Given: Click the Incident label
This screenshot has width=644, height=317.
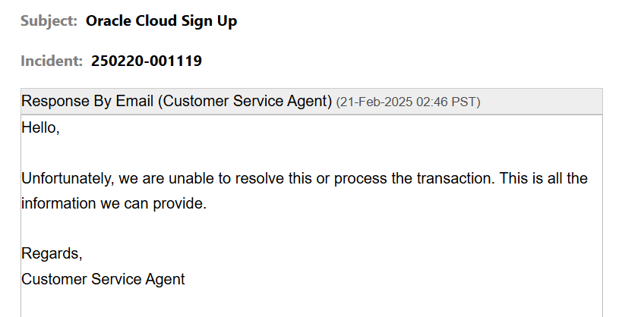Looking at the screenshot, I should (52, 61).
